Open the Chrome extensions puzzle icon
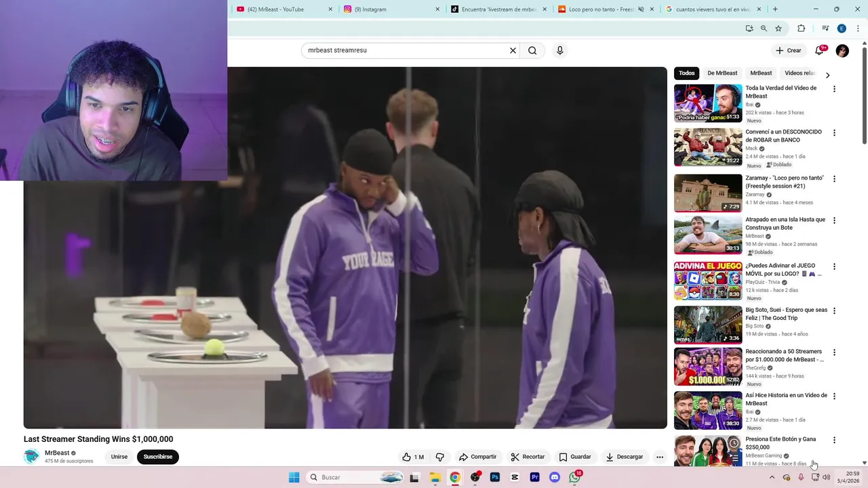The image size is (868, 488). coord(802,28)
